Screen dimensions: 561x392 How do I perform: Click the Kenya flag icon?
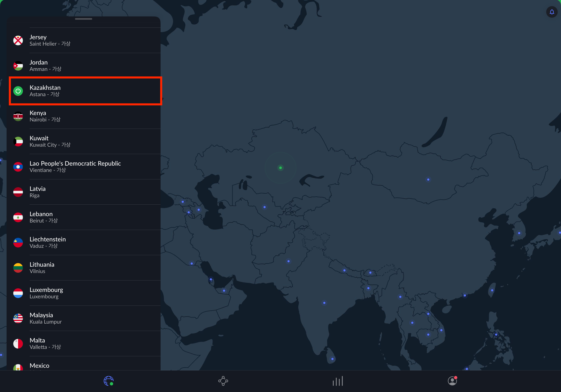(x=18, y=116)
